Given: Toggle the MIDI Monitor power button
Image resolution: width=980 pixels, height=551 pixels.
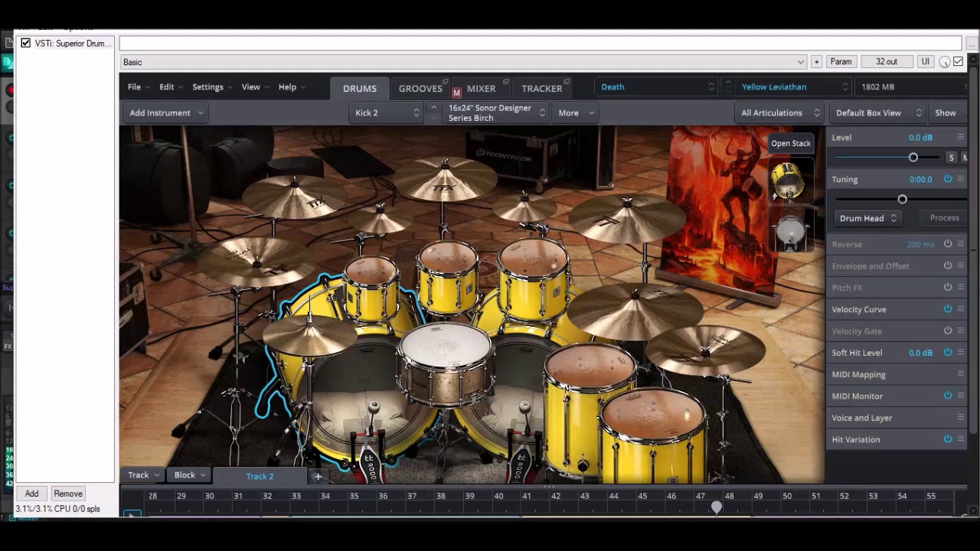Looking at the screenshot, I should (x=948, y=396).
